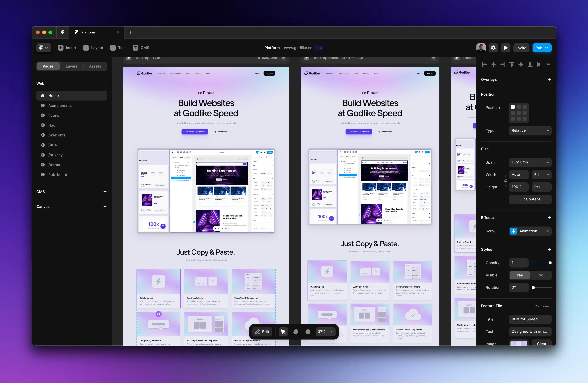Click the align top icon

click(x=512, y=65)
